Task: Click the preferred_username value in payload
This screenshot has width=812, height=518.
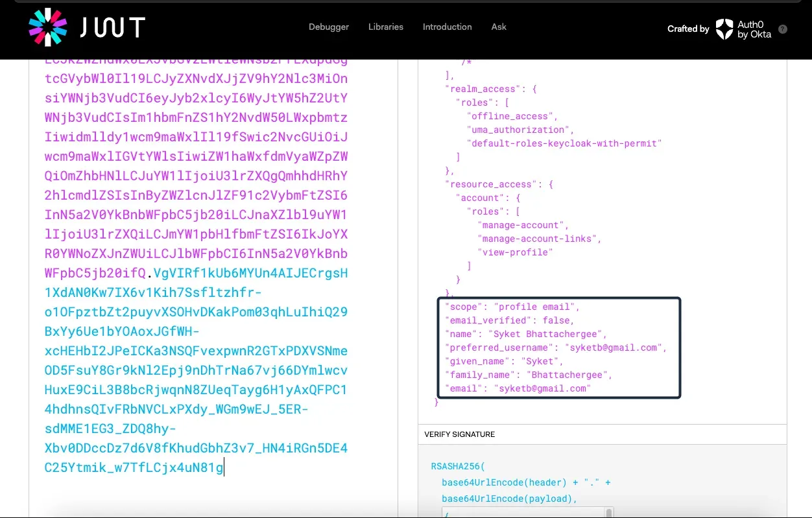Action: [615, 347]
